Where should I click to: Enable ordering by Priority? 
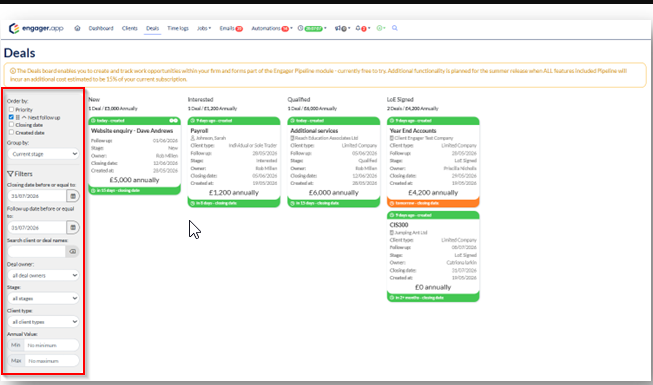11,110
